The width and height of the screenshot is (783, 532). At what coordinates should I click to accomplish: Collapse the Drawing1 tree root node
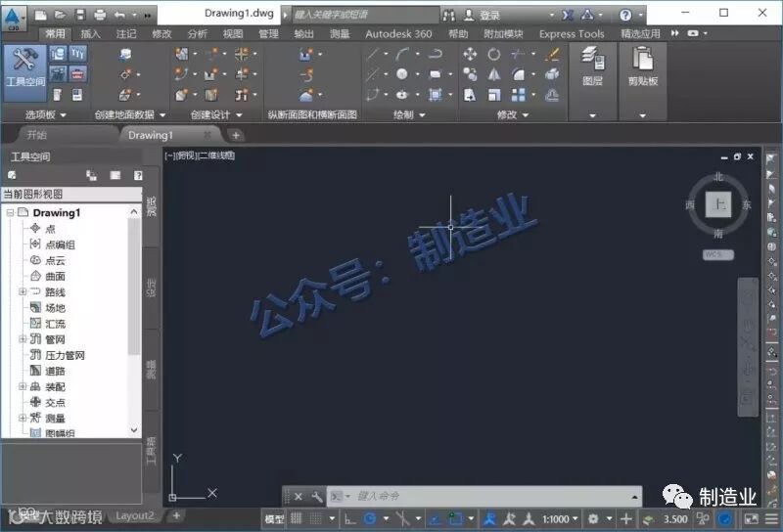(10, 212)
